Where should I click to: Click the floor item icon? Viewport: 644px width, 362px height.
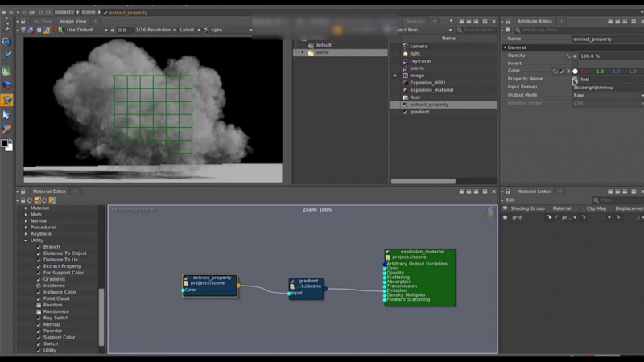pyautogui.click(x=406, y=97)
